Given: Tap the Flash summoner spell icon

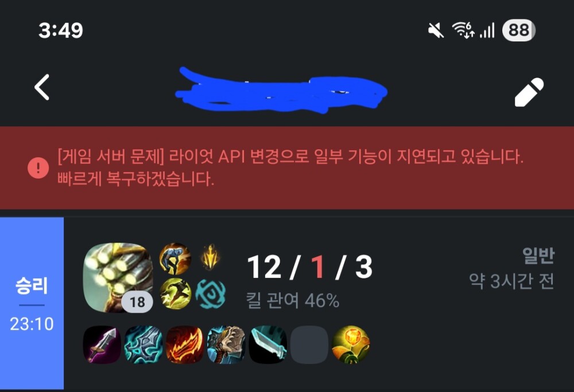Looking at the screenshot, I should click(x=175, y=293).
